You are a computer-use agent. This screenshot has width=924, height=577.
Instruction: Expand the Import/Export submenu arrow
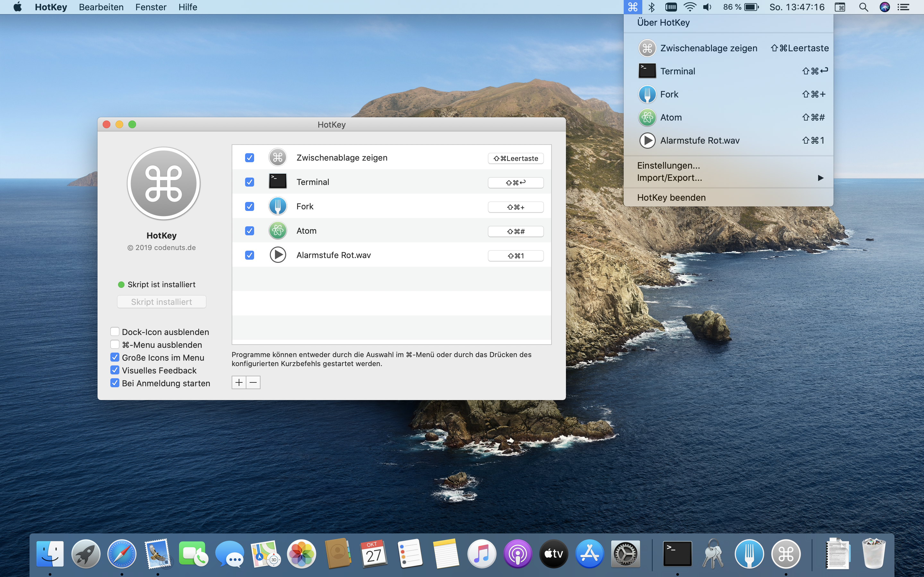(820, 178)
